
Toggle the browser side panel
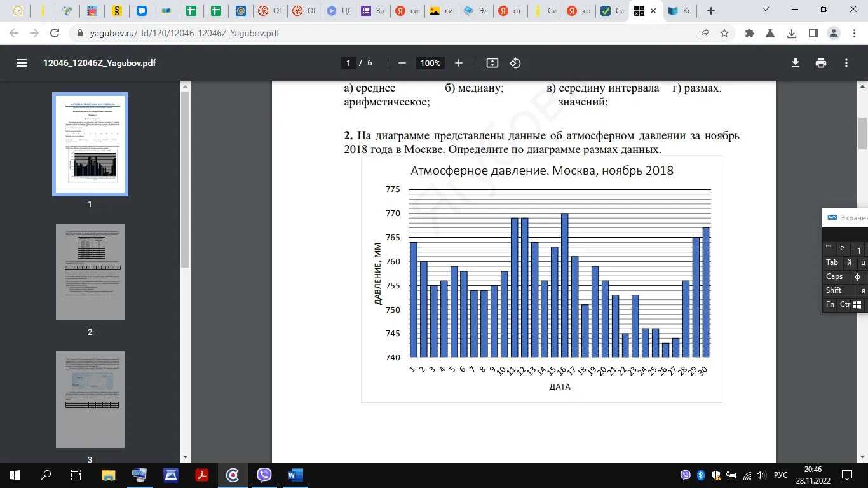point(813,33)
